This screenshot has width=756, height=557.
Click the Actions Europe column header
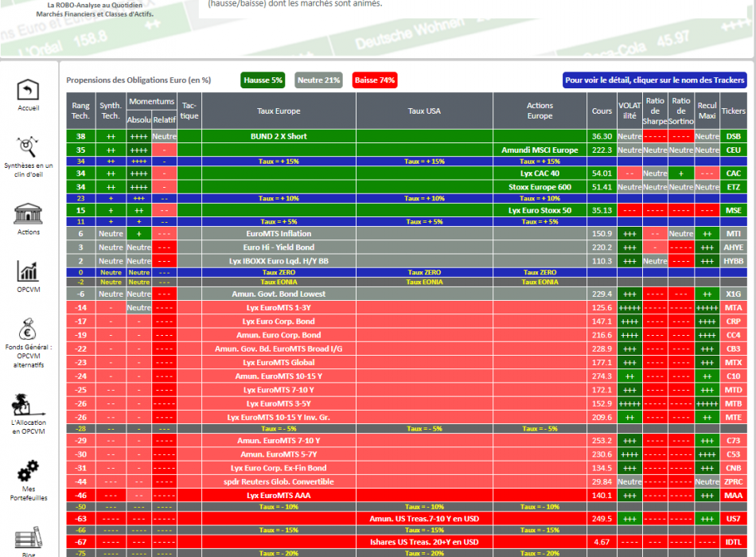coord(540,111)
